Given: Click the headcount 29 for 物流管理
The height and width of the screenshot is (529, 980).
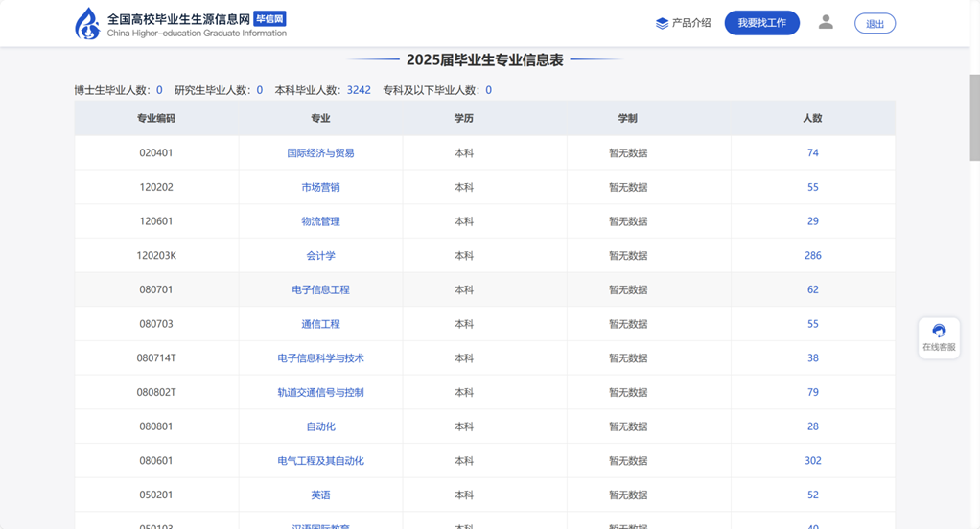Looking at the screenshot, I should point(812,221).
